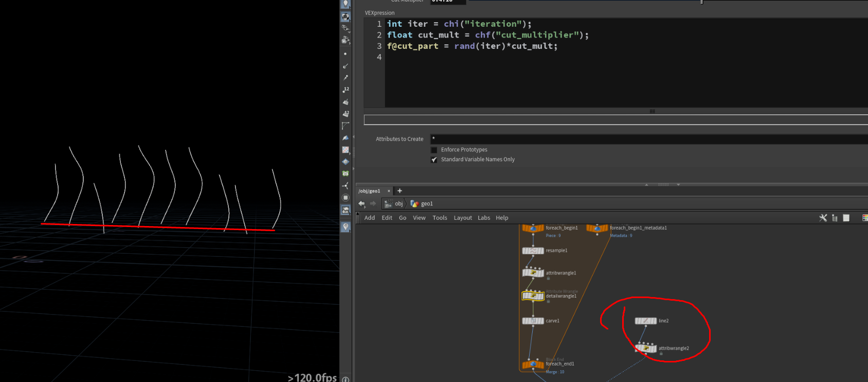Click code line 'f@cut_part = rand(iter)*cut_mult;'
The height and width of the screenshot is (382, 868).
pos(472,46)
